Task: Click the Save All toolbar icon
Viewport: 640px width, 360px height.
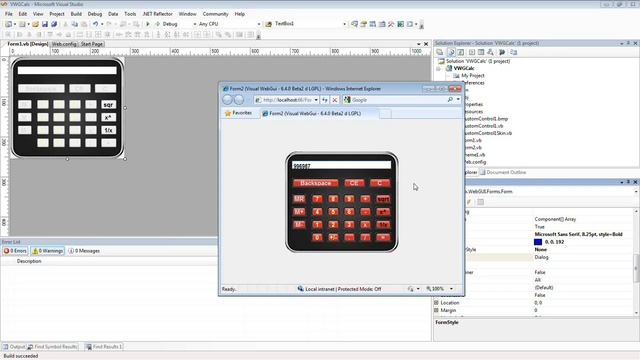Action: [x=54, y=24]
